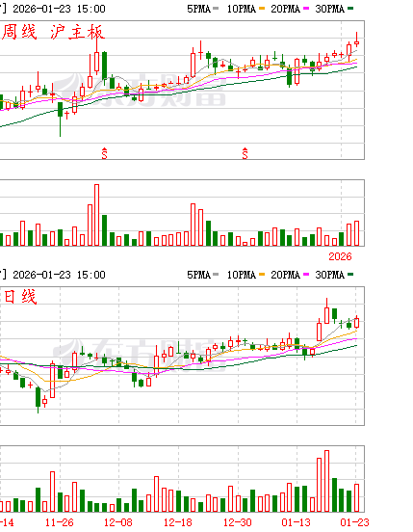413x532 pixels.
Task: Click the 20PMA legend marker in daily chart
Action: coord(306,275)
